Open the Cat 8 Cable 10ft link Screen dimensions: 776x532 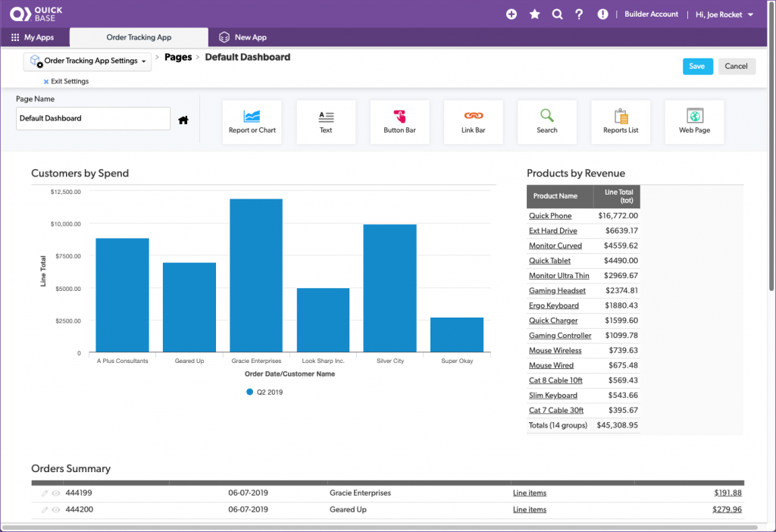[555, 380]
